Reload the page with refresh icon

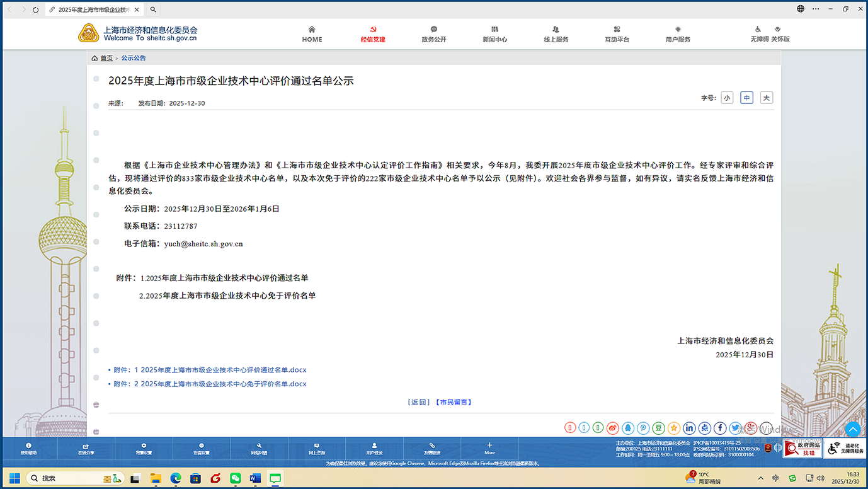(x=35, y=9)
